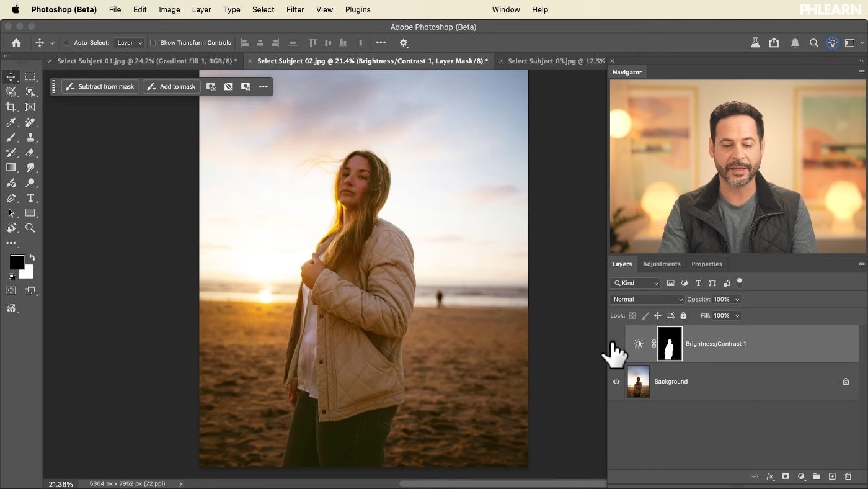The height and width of the screenshot is (489, 868).
Task: Open the Kind filter dropdown
Action: pyautogui.click(x=635, y=283)
